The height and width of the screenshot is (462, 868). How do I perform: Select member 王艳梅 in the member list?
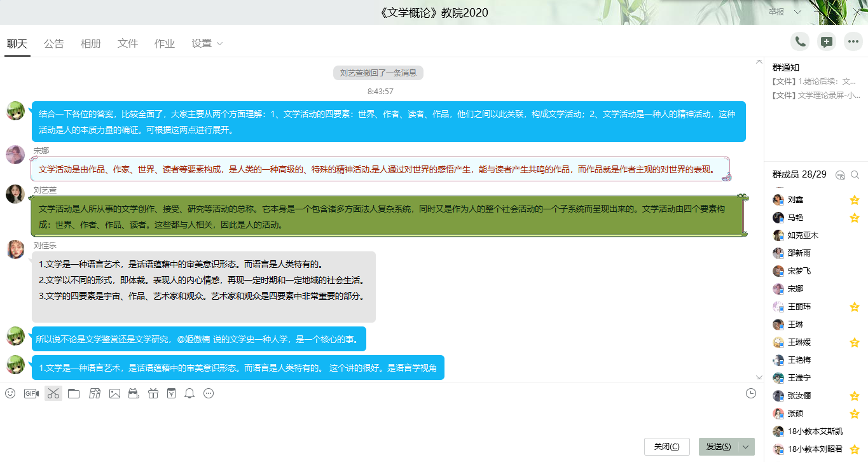click(x=799, y=360)
